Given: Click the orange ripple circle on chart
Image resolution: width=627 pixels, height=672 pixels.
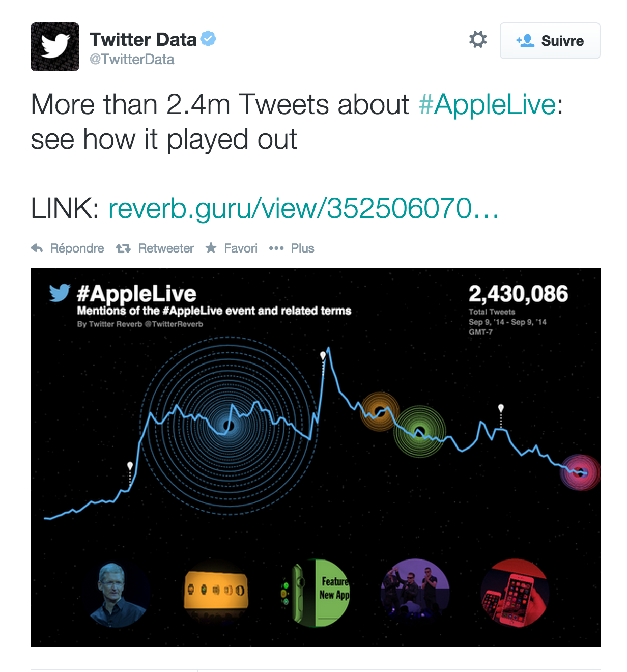Looking at the screenshot, I should point(380,411).
